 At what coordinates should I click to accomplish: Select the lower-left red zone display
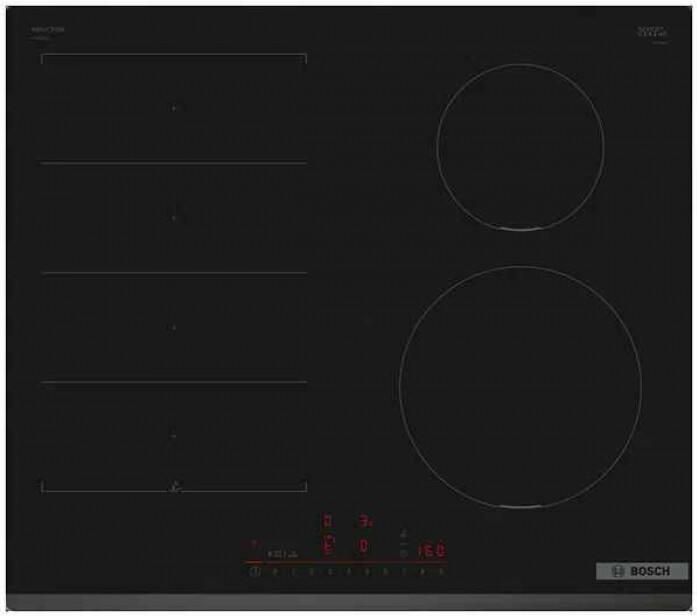pyautogui.click(x=328, y=546)
